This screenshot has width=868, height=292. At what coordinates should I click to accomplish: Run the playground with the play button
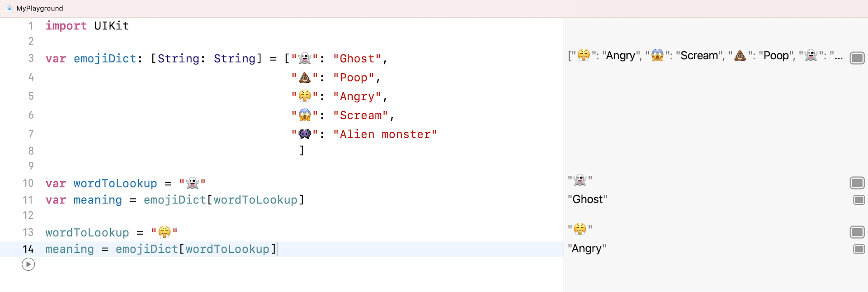pyautogui.click(x=28, y=264)
